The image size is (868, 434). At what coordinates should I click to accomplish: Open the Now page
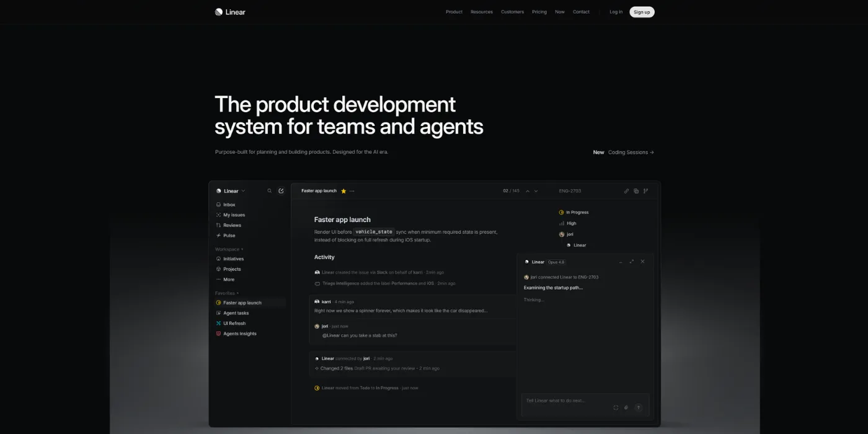point(560,12)
